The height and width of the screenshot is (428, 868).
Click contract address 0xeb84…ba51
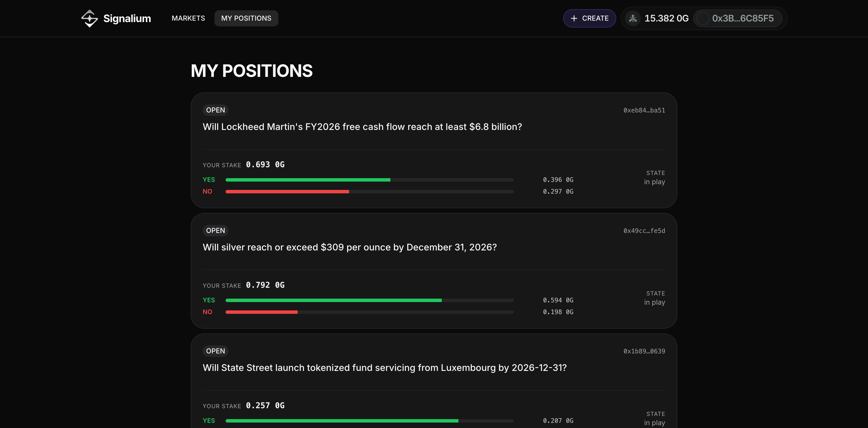click(644, 110)
